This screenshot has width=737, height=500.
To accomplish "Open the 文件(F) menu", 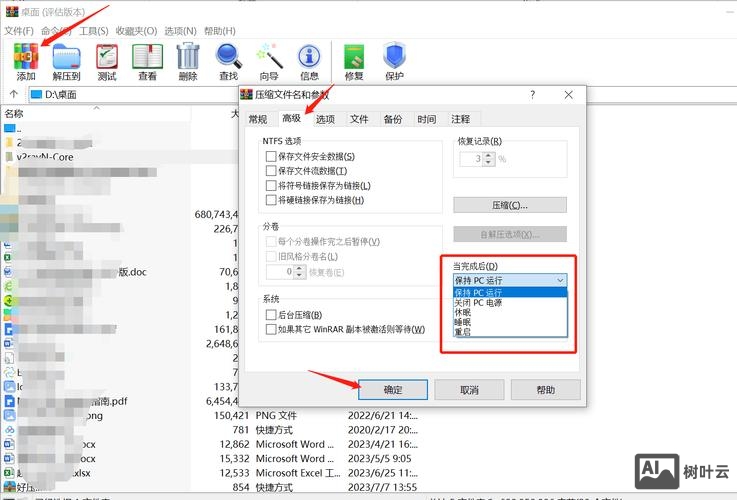I will click(19, 31).
